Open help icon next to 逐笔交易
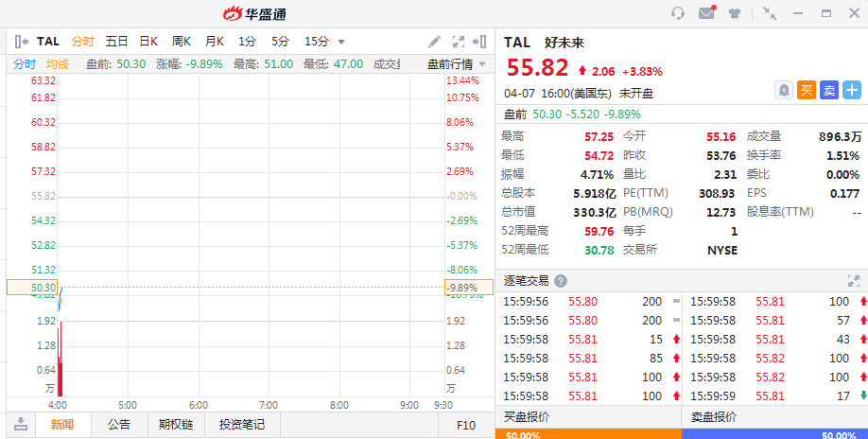Screen dimensions: 868x439 tap(561, 281)
